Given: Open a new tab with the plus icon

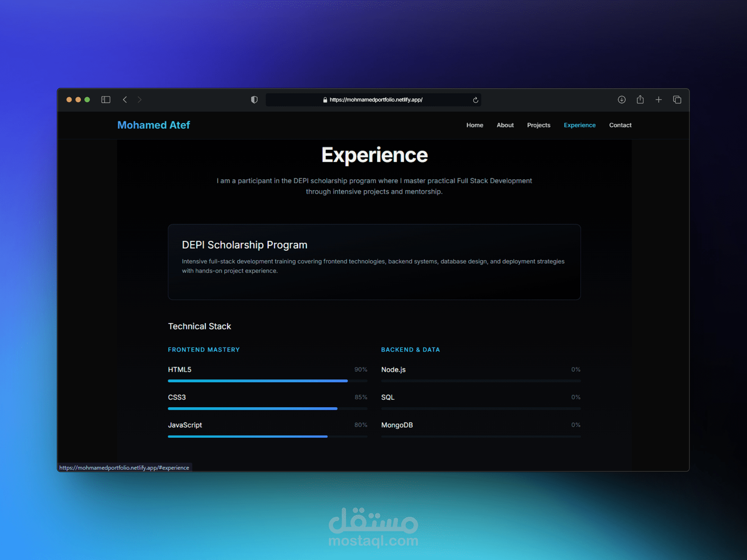Looking at the screenshot, I should point(659,100).
